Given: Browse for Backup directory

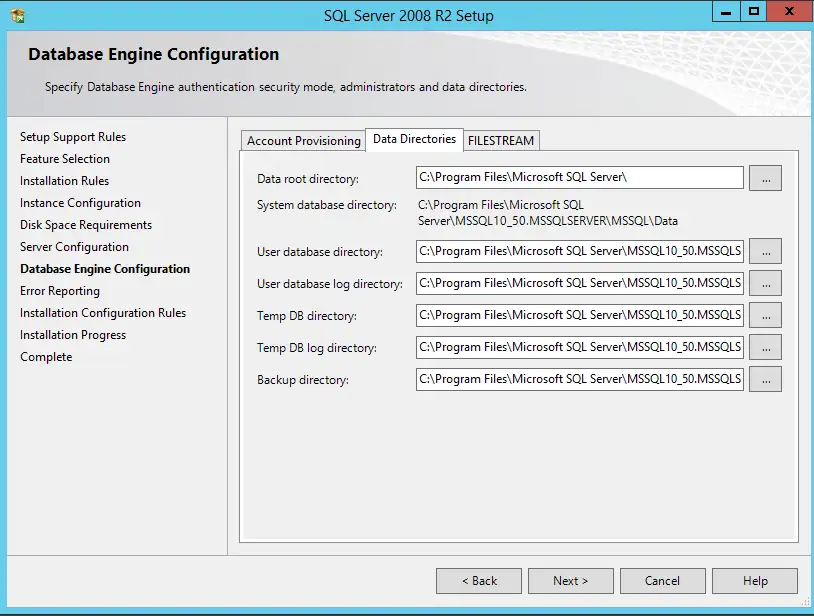Looking at the screenshot, I should [x=765, y=379].
